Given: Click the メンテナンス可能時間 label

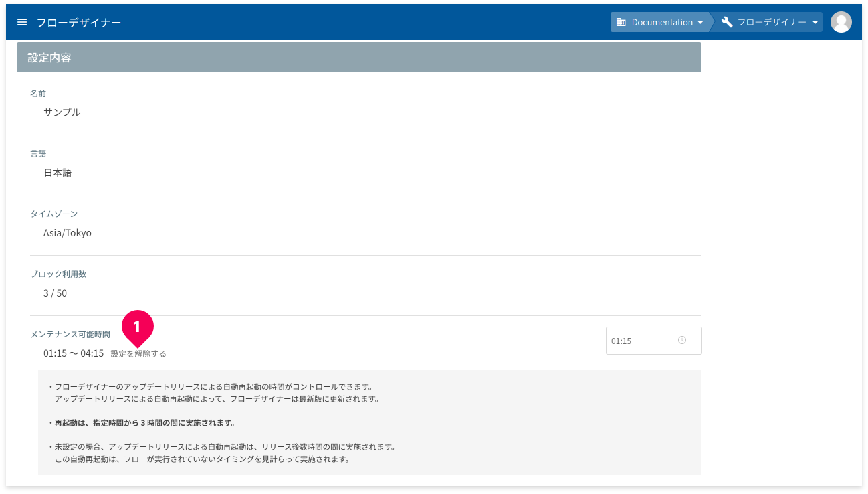Looking at the screenshot, I should point(70,334).
